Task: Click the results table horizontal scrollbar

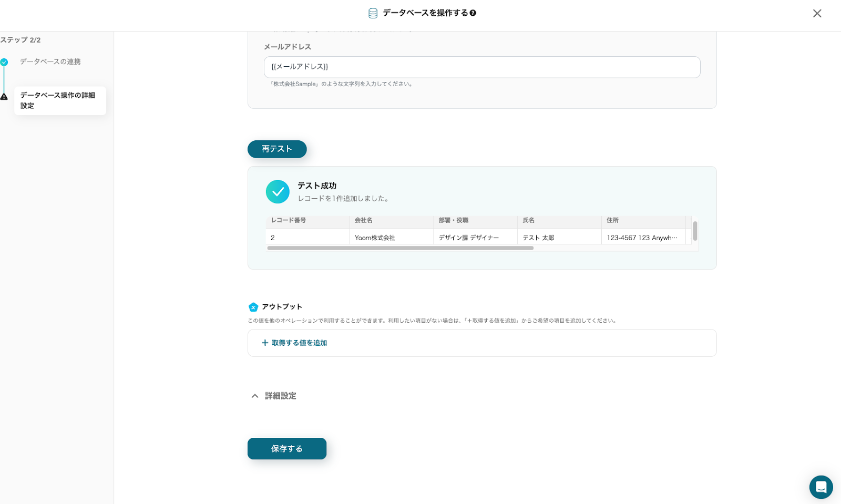Action: [400, 248]
